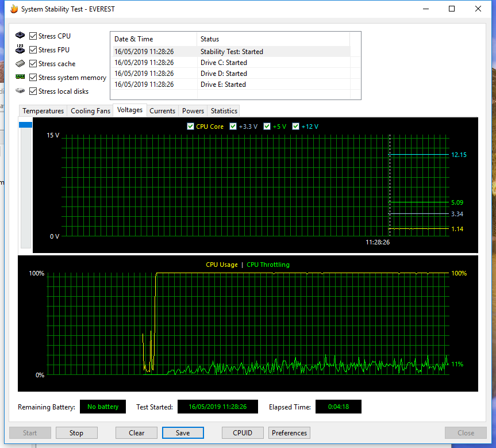Click the RAM module icon beside Stress system memory
Viewport: 496px width, 448px height.
coord(20,76)
